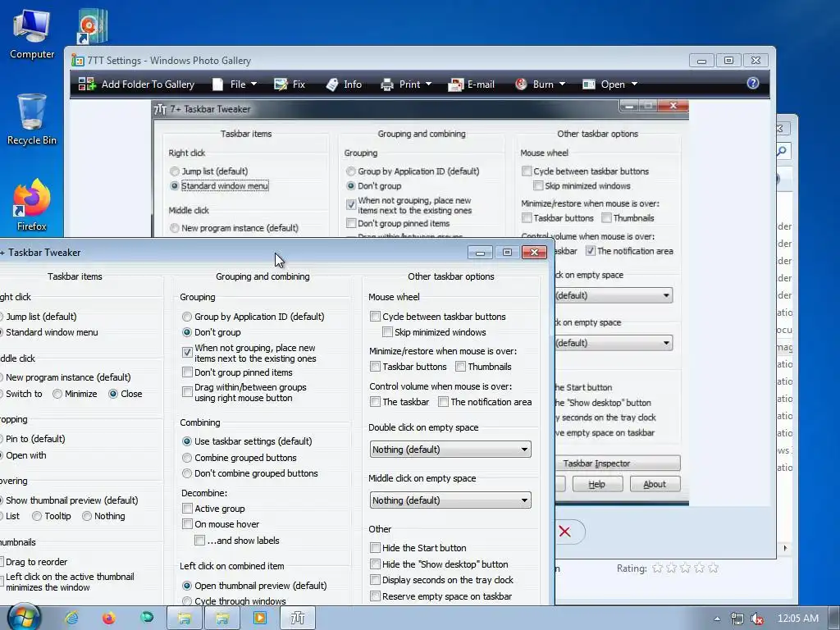This screenshot has height=630, width=840.
Task: Toggle Skip minimized windows checkbox
Action: [387, 332]
